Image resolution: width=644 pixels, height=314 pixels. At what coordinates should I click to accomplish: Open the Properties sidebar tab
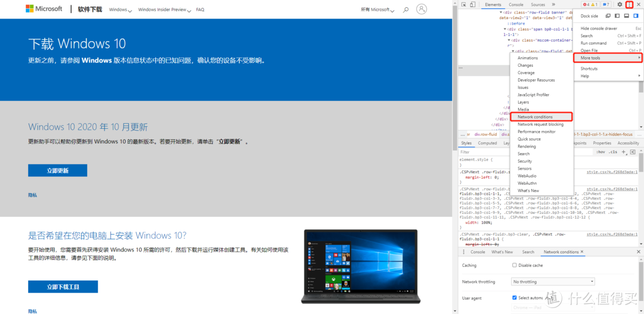pos(602,143)
